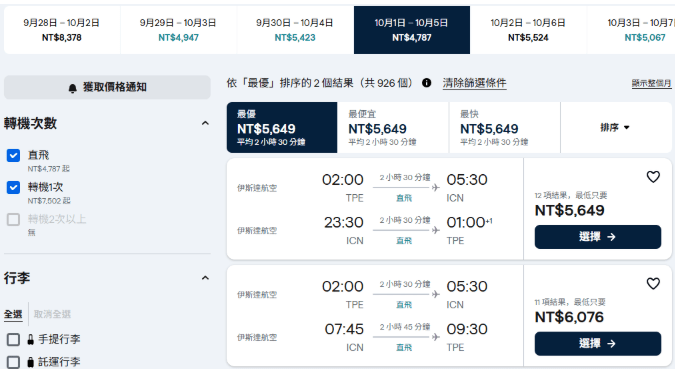The height and width of the screenshot is (369, 675).
Task: Select dates 9月30日 – 10月4日 NT$5,423
Action: click(295, 30)
